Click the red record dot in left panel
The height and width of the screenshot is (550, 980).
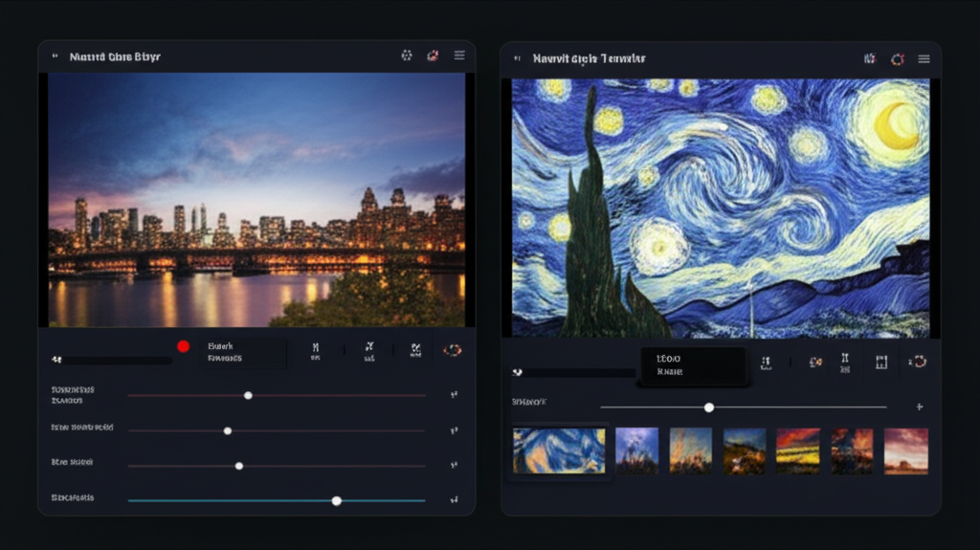click(x=183, y=346)
